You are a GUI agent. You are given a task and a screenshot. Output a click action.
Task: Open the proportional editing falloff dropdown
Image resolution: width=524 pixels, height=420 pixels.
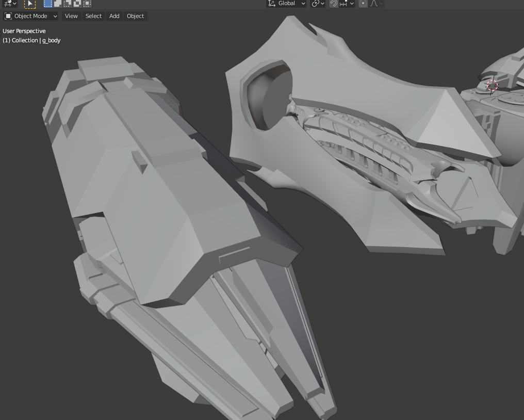376,3
